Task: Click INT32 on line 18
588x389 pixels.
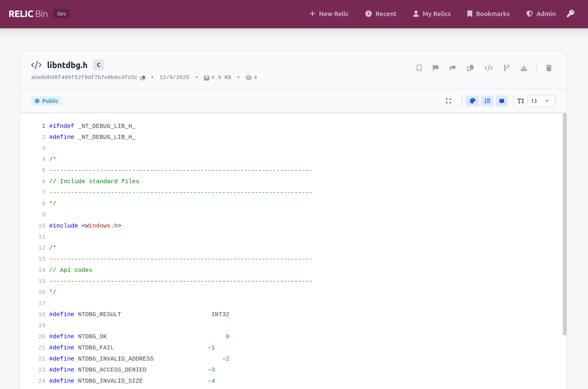Action: click(x=220, y=314)
